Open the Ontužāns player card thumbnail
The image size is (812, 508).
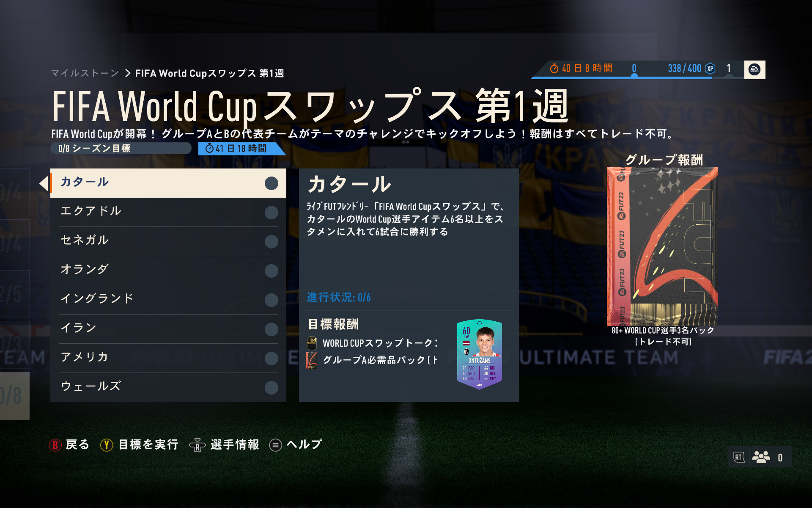click(x=479, y=354)
